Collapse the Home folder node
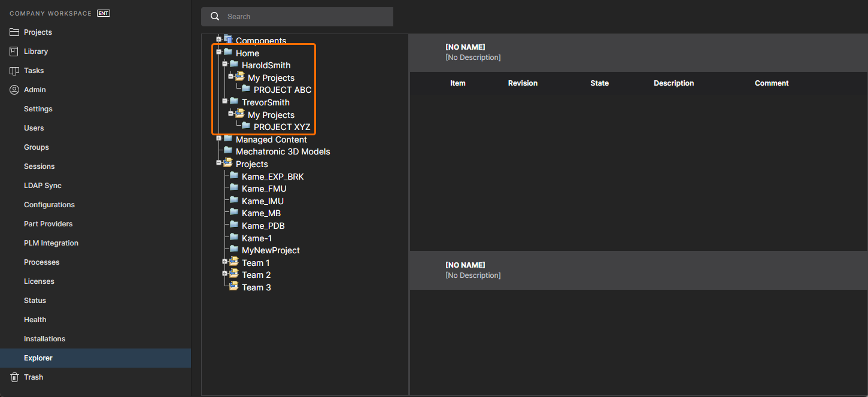This screenshot has height=397, width=868. click(219, 52)
